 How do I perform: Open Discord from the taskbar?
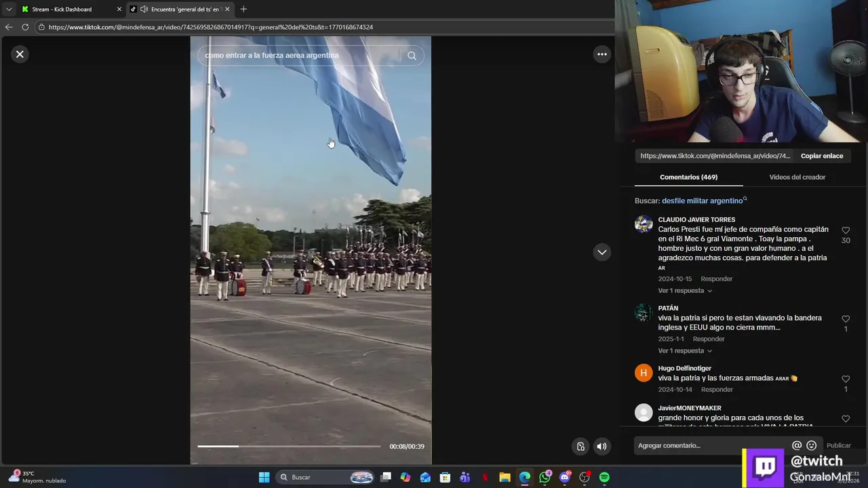click(x=564, y=477)
